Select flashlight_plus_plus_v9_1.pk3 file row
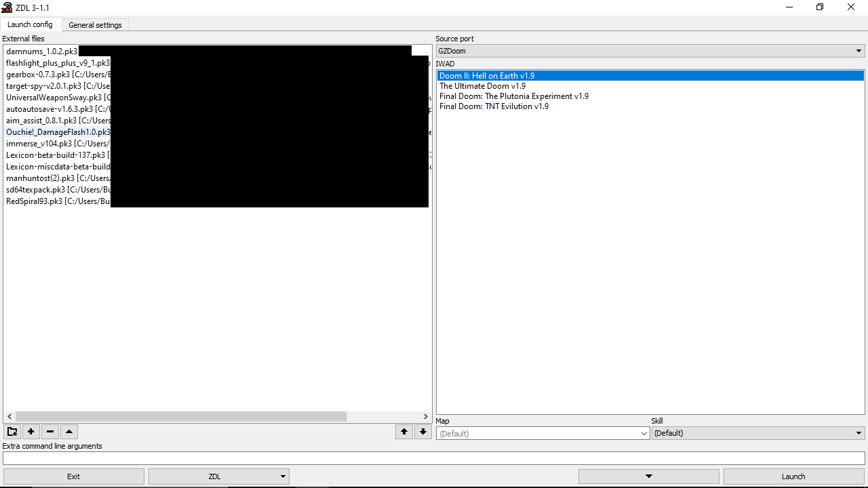Viewport: 868px width, 488px height. tap(217, 63)
